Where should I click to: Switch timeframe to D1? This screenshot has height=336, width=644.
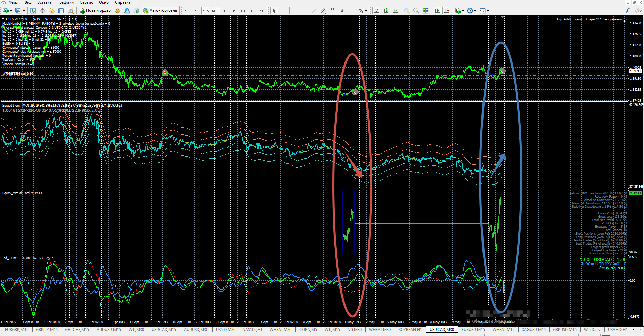243,11
